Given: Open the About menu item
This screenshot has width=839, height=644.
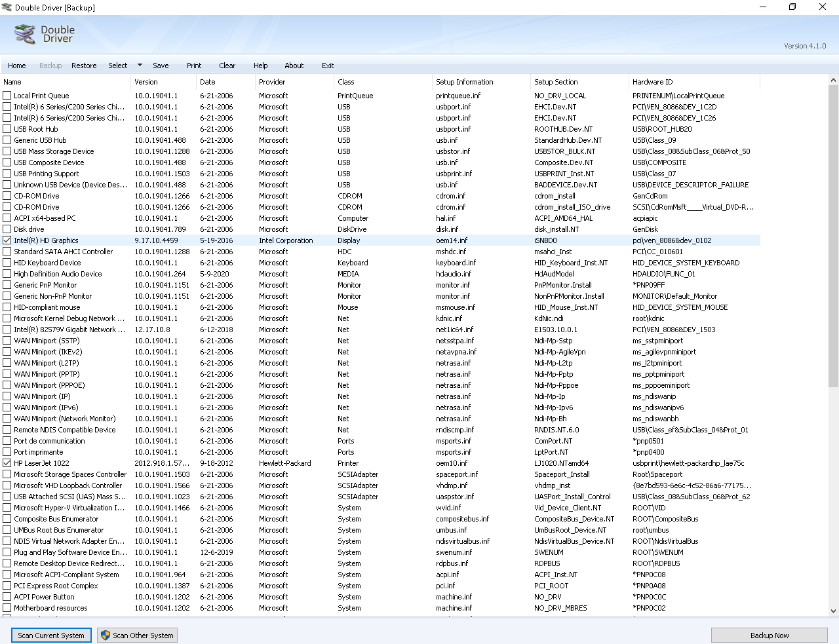Looking at the screenshot, I should [x=294, y=66].
